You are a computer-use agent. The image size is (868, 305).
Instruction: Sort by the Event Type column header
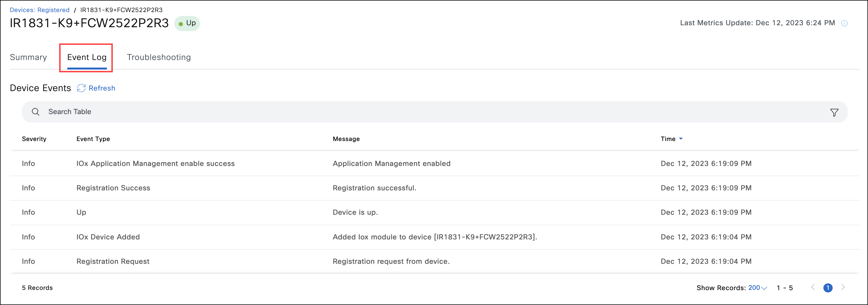pos(93,139)
